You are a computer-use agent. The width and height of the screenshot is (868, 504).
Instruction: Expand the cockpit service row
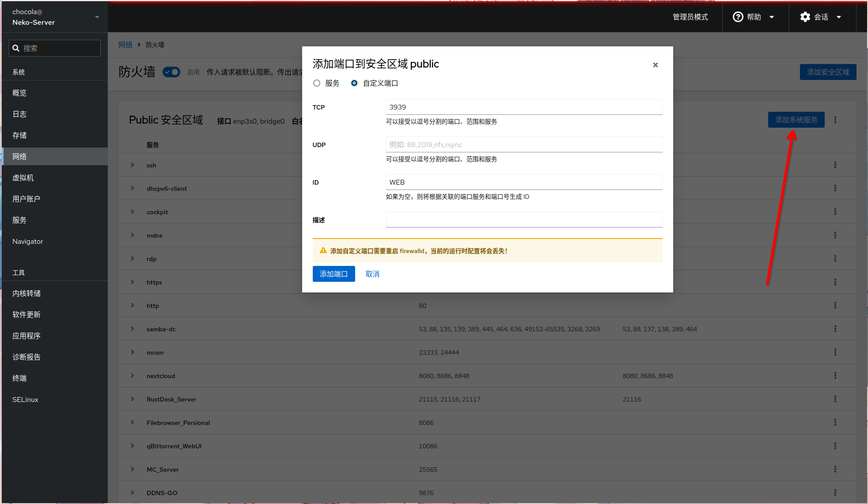132,212
